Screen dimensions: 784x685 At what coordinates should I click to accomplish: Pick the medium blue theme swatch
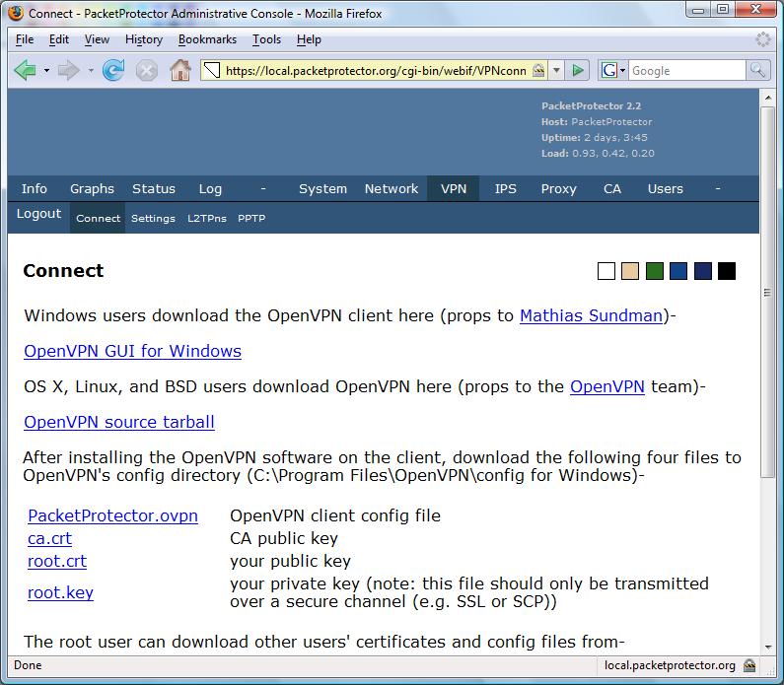point(678,271)
